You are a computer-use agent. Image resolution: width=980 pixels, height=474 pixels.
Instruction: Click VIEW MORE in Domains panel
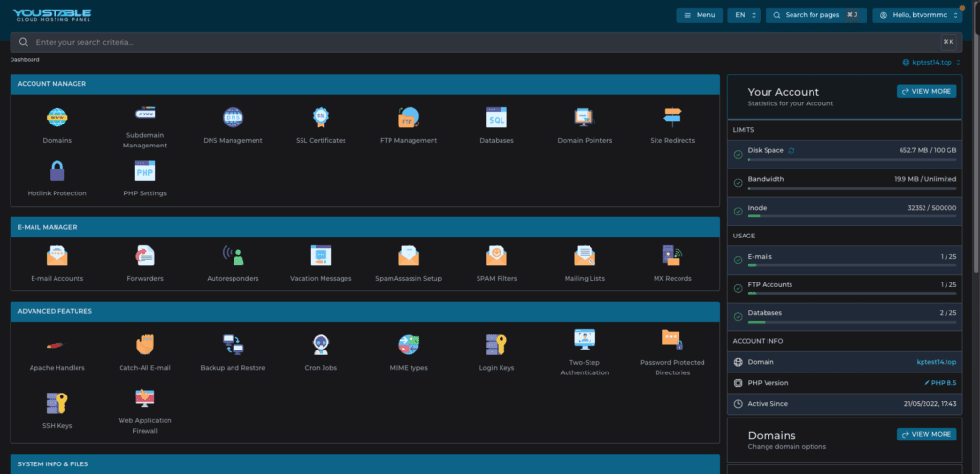926,434
